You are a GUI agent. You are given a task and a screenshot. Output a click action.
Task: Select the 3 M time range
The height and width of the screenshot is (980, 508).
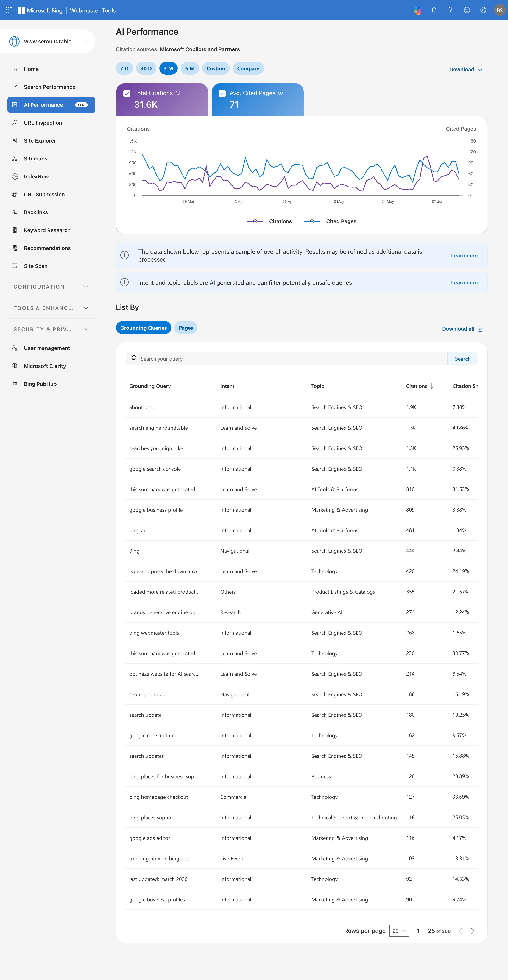(x=168, y=68)
